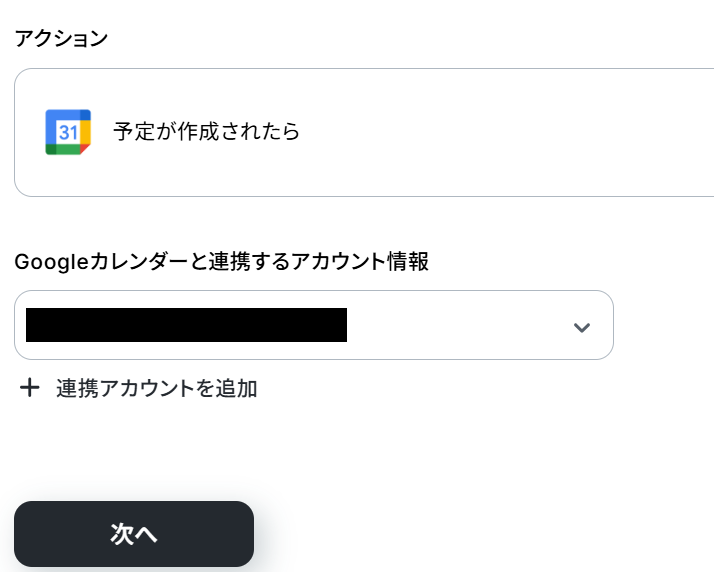Click the 連携アカウントを追加 link
714x572 pixels.
pos(156,388)
